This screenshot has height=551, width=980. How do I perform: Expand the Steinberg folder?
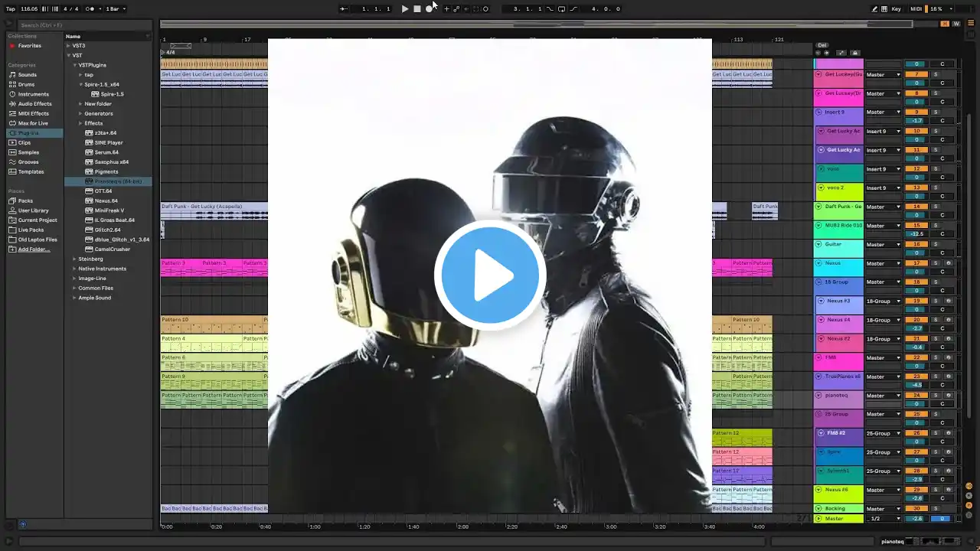tap(75, 259)
